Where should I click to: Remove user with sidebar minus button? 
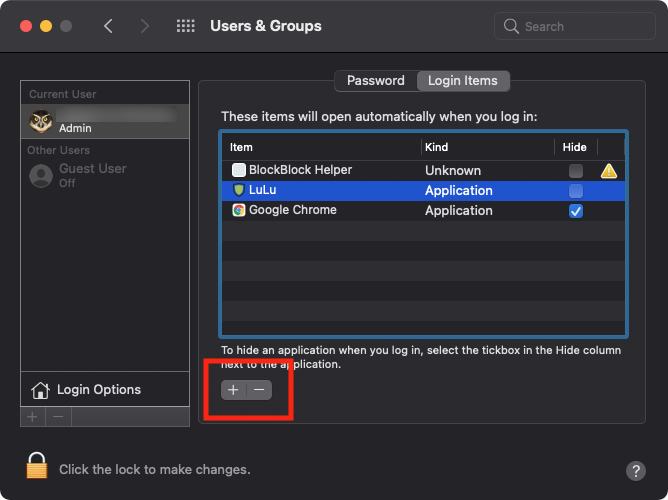(x=58, y=417)
